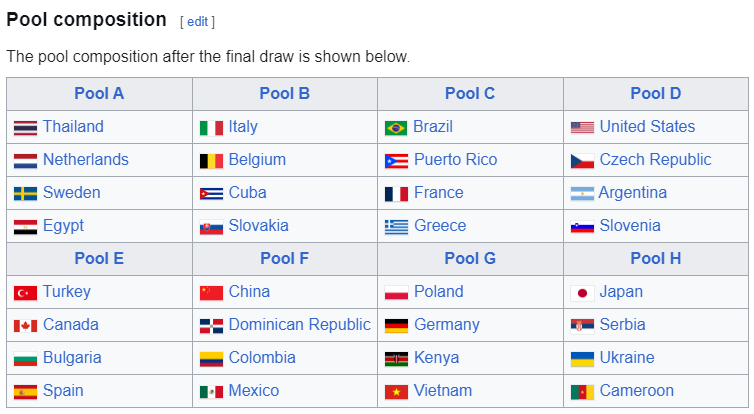Image resolution: width=754 pixels, height=414 pixels.
Task: Click the Canada flag icon
Action: [25, 326]
